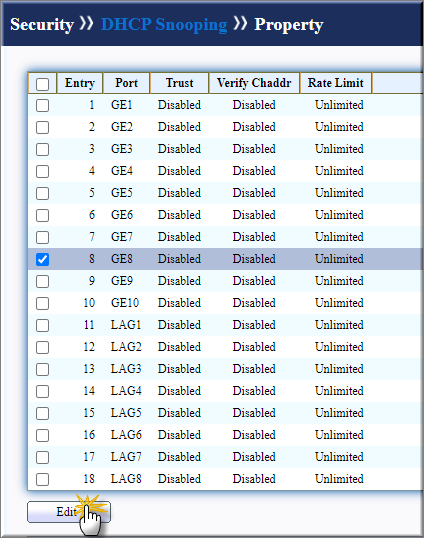424x538 pixels.
Task: Check the box for LAG2
Action: [x=43, y=347]
